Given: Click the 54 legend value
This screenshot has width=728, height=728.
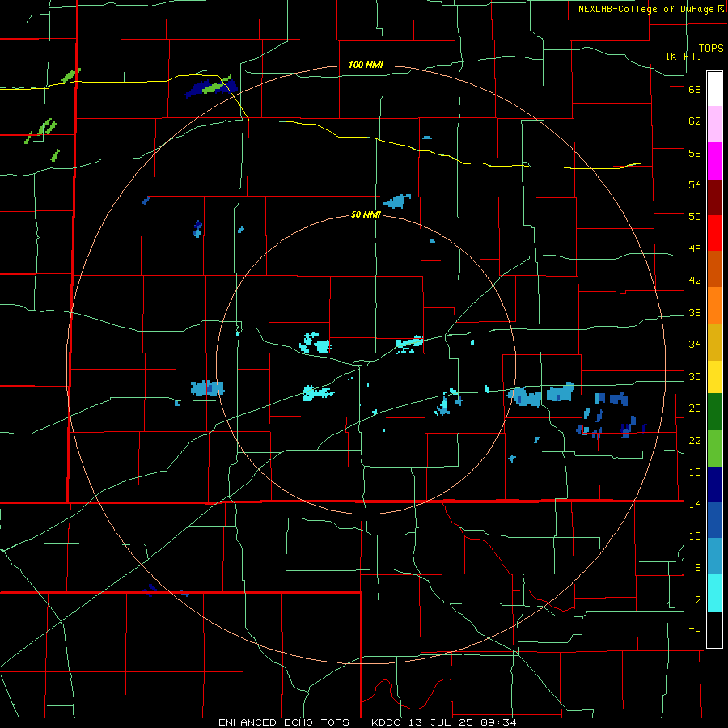Looking at the screenshot, I should [695, 184].
